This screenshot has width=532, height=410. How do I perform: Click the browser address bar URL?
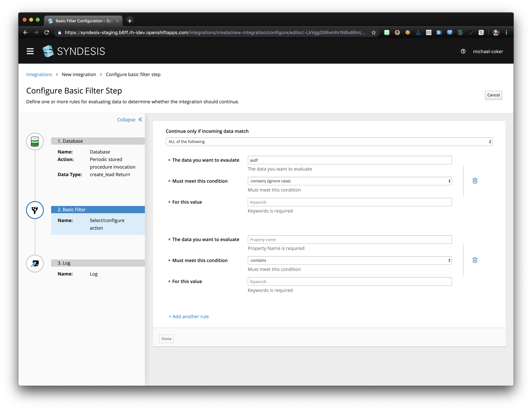215,32
